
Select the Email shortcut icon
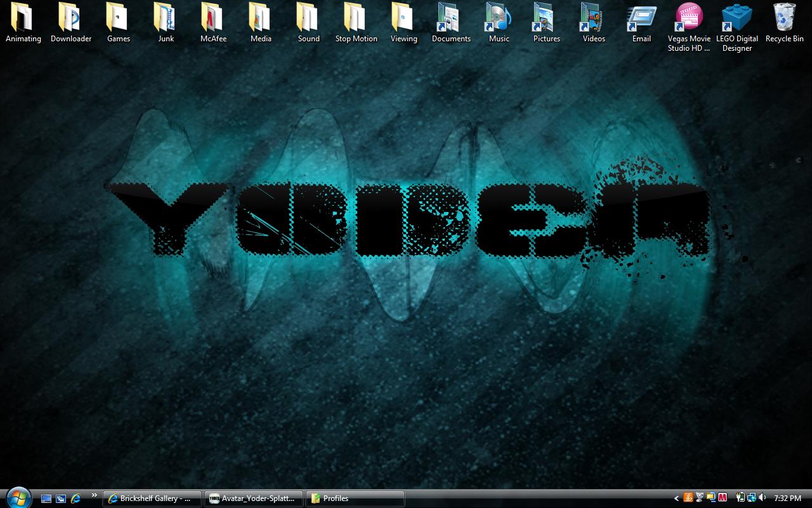[x=642, y=23]
